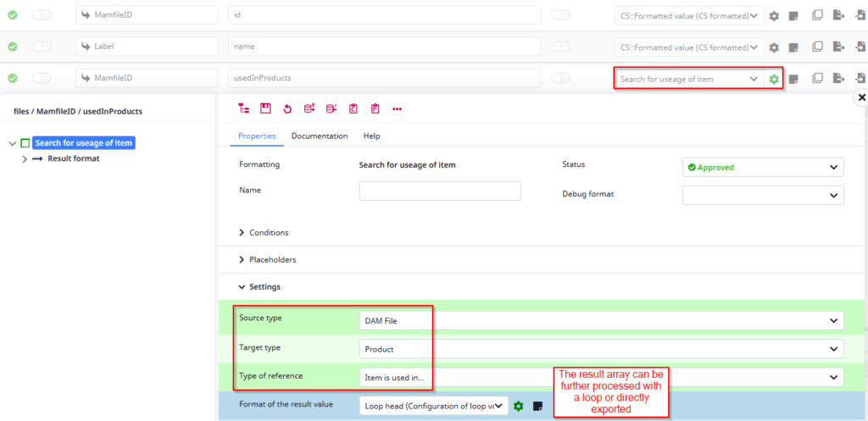The height and width of the screenshot is (421, 868).
Task: Open green gear settings for usedInProducts row
Action: [774, 79]
